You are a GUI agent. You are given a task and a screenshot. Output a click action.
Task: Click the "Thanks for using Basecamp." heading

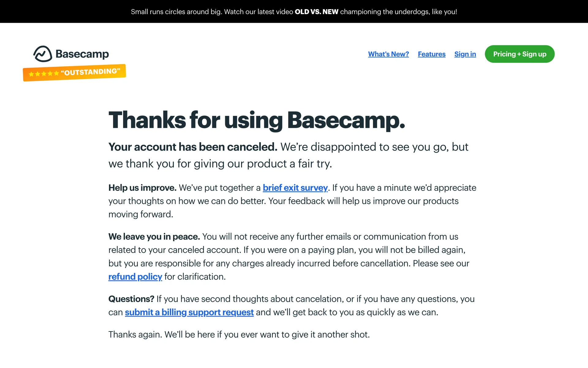[x=257, y=120]
